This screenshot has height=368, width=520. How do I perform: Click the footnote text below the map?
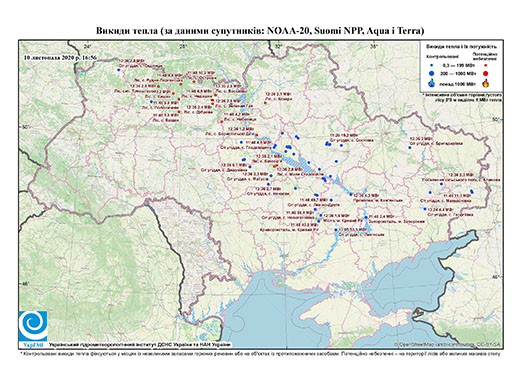pos(260,353)
